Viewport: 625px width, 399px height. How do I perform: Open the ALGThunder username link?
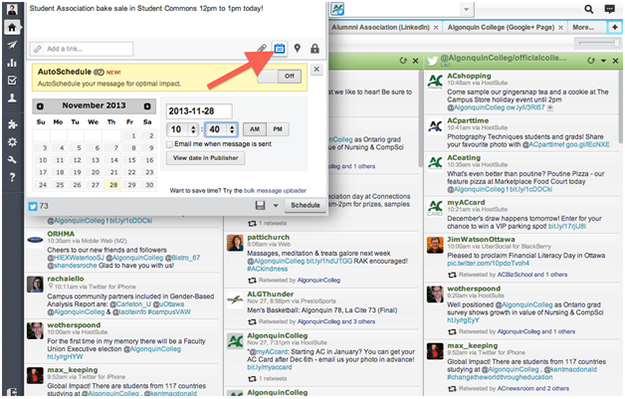click(270, 294)
